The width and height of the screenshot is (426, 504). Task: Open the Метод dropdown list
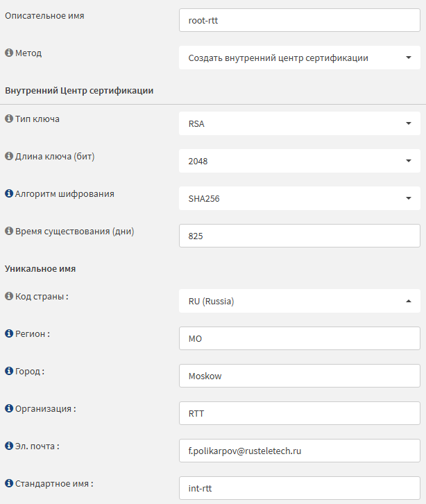pos(300,58)
